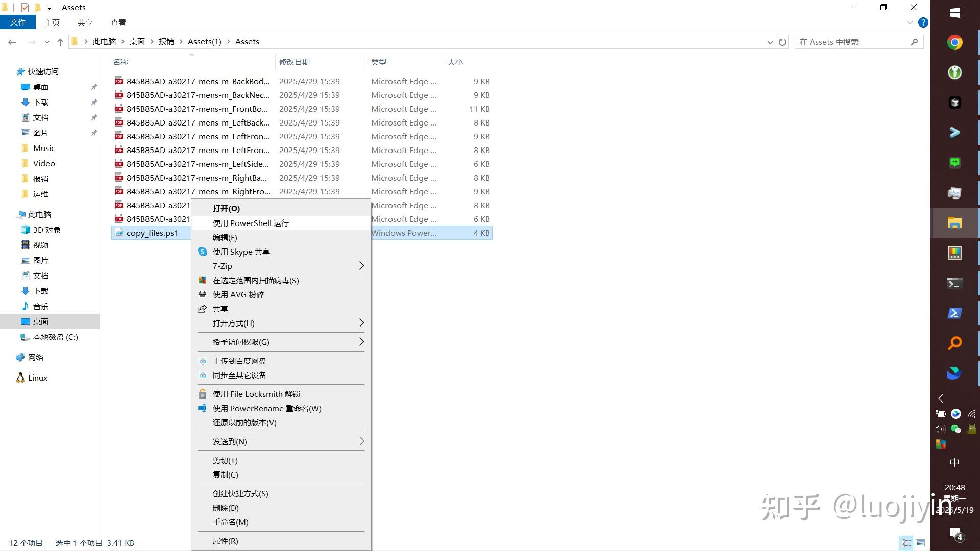This screenshot has height=551, width=980.
Task: Click the back navigation button
Action: [12, 42]
